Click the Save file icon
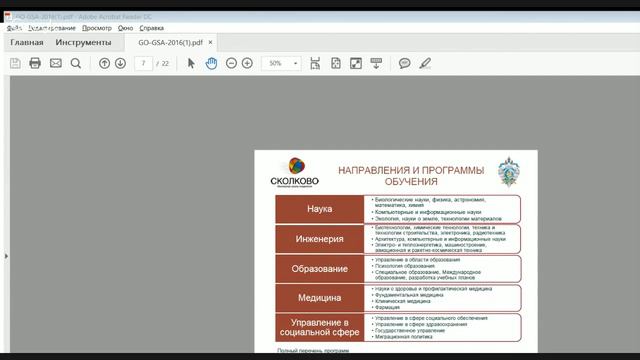The width and height of the screenshot is (640, 360). [x=15, y=63]
